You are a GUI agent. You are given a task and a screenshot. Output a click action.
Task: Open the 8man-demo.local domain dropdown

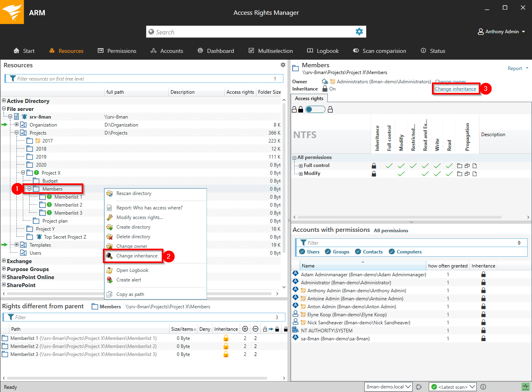coord(388,387)
